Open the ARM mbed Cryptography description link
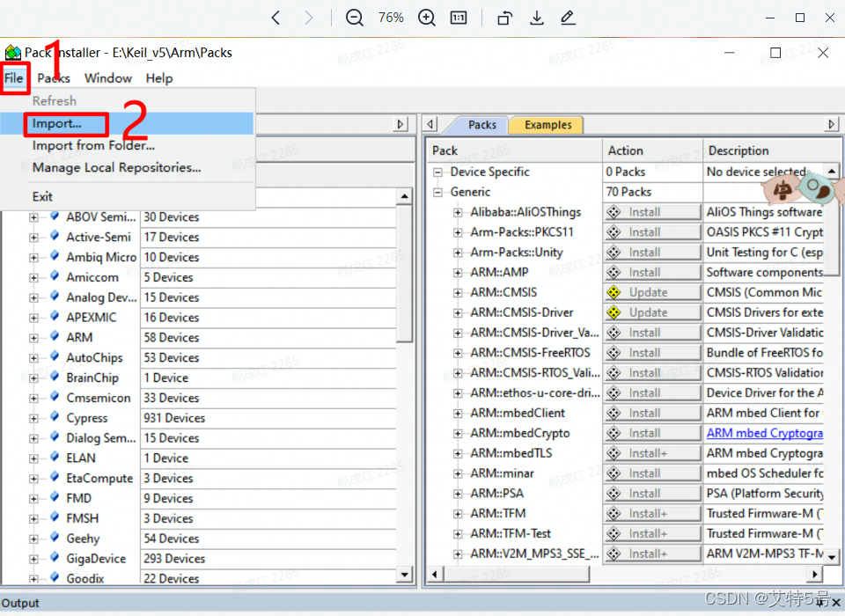Screen dimensions: 845x616 (x=765, y=433)
